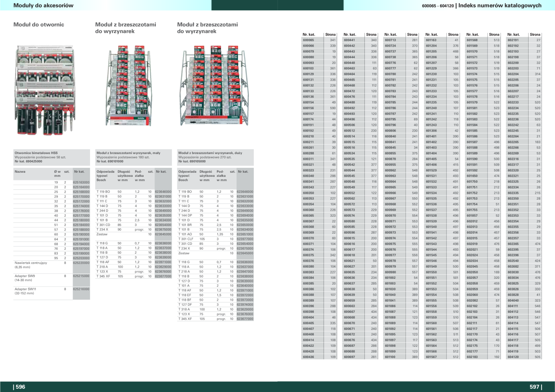Click the 'Indeks numerów katalogowych' header text
555x392 pixels.
[x=500, y=5]
